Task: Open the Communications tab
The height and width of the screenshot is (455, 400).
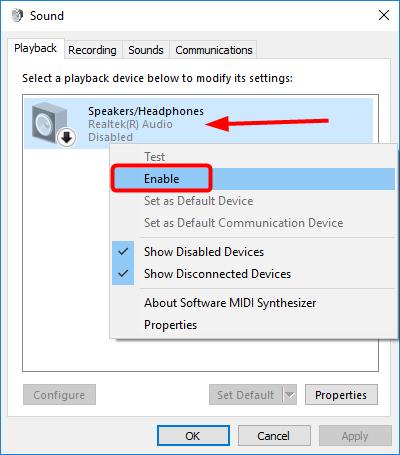Action: tap(214, 50)
